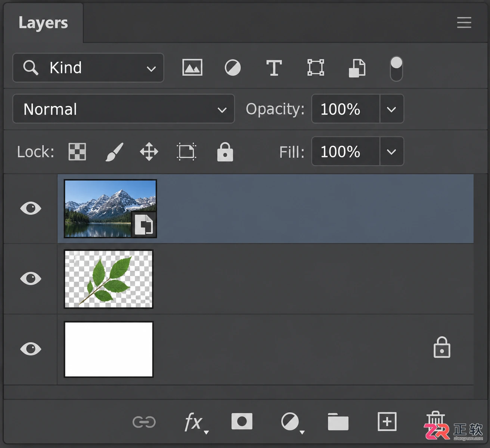This screenshot has width=490, height=448.
Task: Open the fx layer style menu
Action: pyautogui.click(x=196, y=423)
